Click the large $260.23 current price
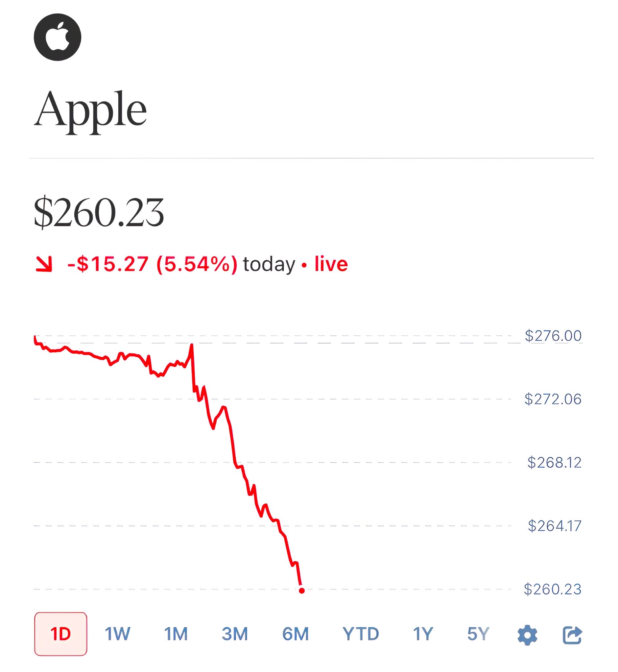This screenshot has width=618, height=672. coord(99,212)
